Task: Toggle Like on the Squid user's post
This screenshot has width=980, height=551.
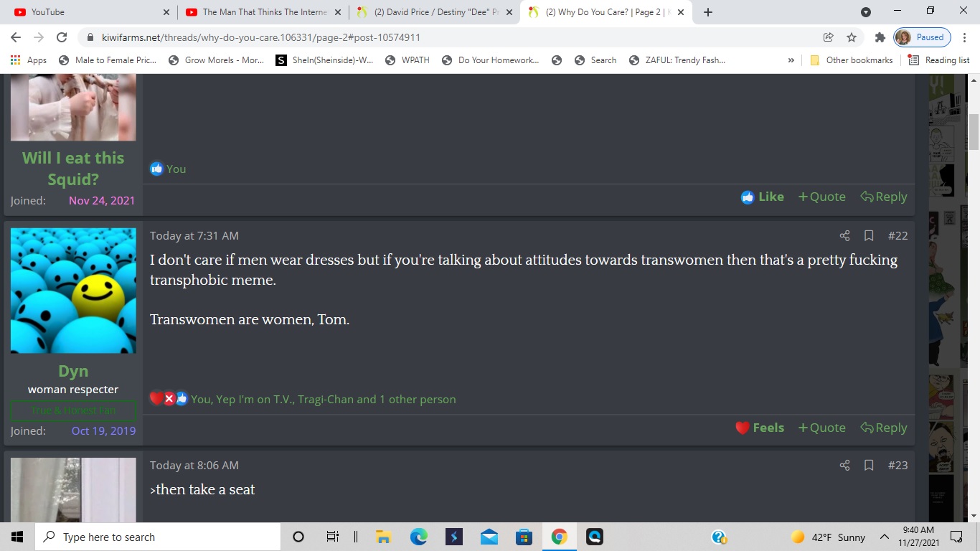Action: click(x=763, y=197)
